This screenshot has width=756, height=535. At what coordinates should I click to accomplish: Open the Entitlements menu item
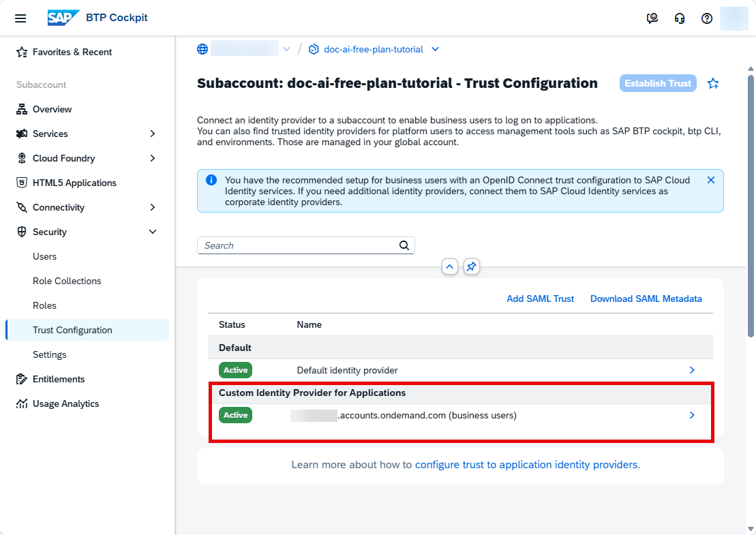(59, 380)
